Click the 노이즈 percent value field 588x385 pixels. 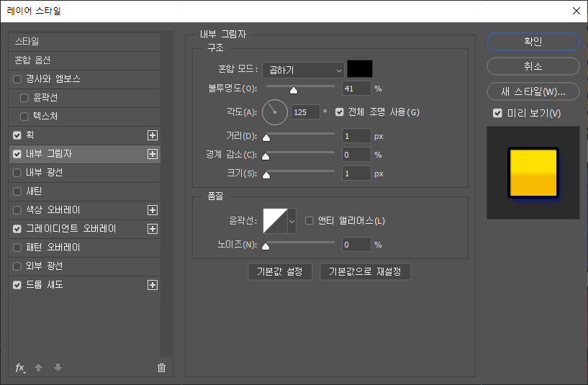356,245
